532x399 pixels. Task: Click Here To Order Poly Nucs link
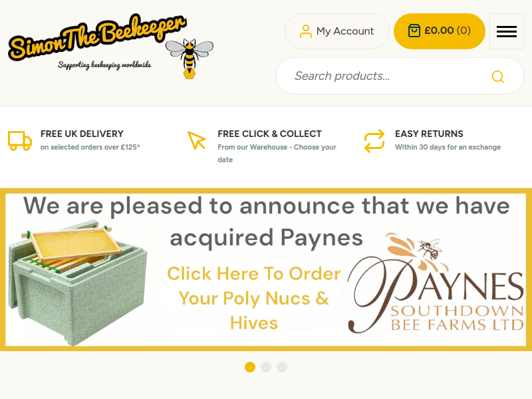[x=254, y=298]
